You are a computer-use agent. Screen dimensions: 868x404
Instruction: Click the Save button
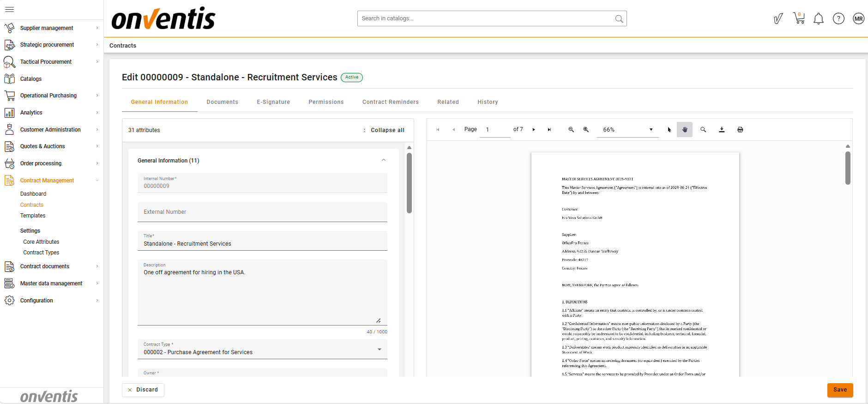point(840,390)
